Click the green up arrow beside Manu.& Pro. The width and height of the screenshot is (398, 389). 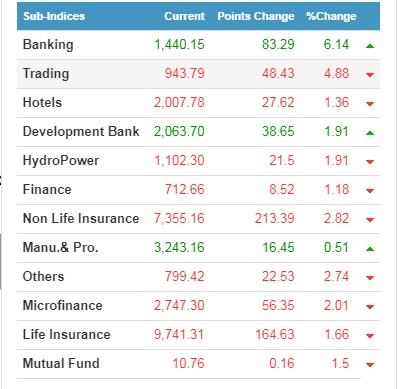coord(370,249)
